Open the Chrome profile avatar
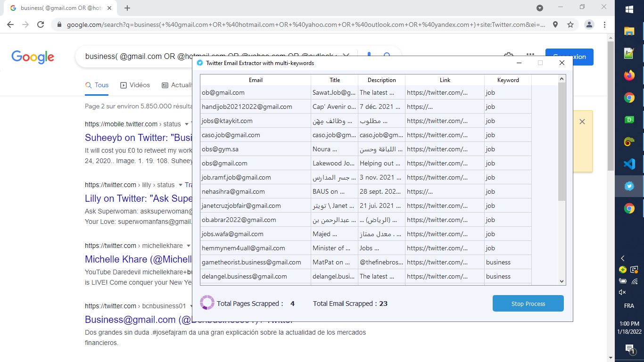Image resolution: width=644 pixels, height=362 pixels. 589,25
